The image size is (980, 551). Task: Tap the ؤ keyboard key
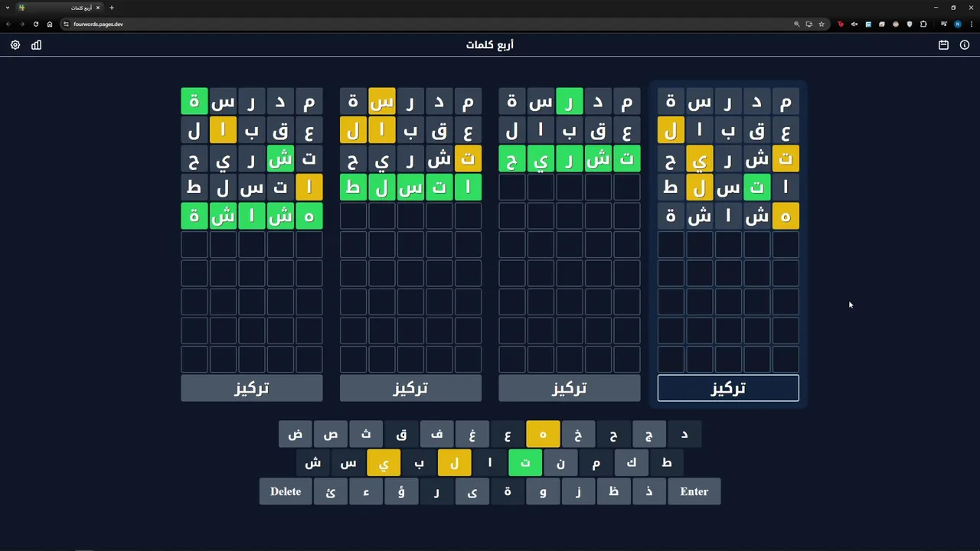401,491
